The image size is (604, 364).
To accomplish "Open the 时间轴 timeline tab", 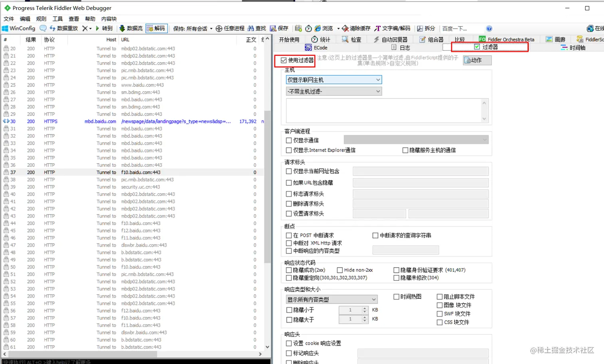I will click(573, 47).
